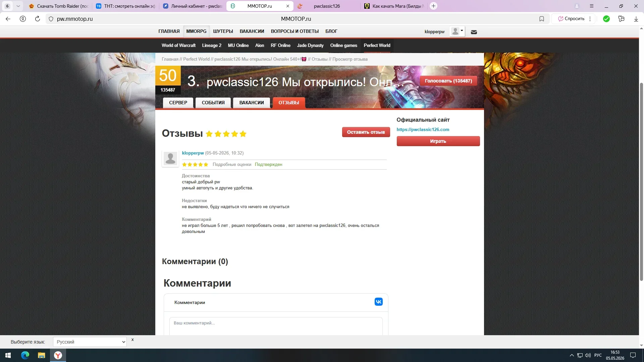Open downloads arrow icon
Screen dimensions: 644x362
[x=636, y=19]
